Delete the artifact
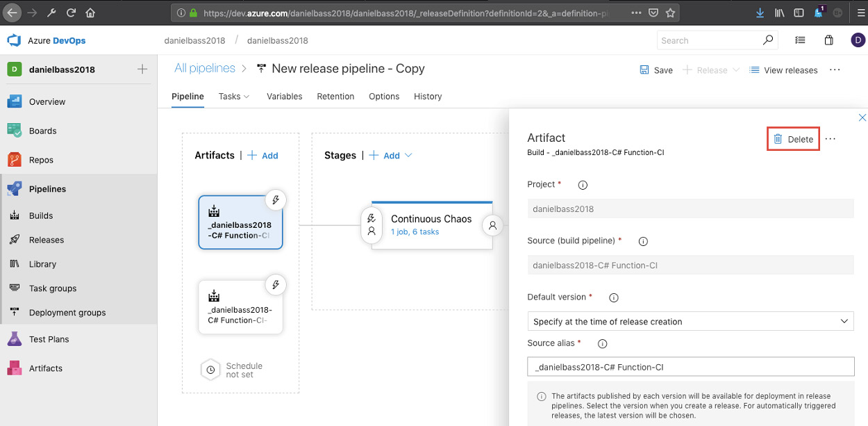 click(x=794, y=139)
